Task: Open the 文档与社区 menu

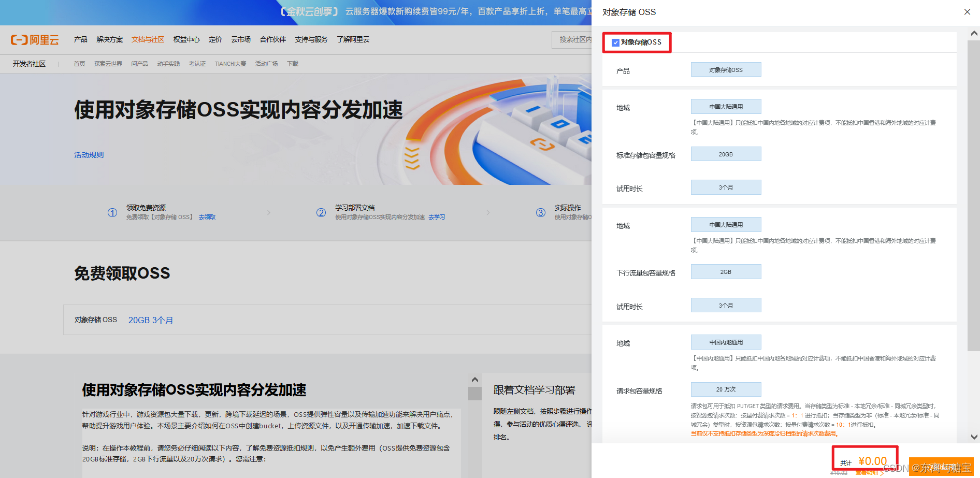Action: pos(148,39)
